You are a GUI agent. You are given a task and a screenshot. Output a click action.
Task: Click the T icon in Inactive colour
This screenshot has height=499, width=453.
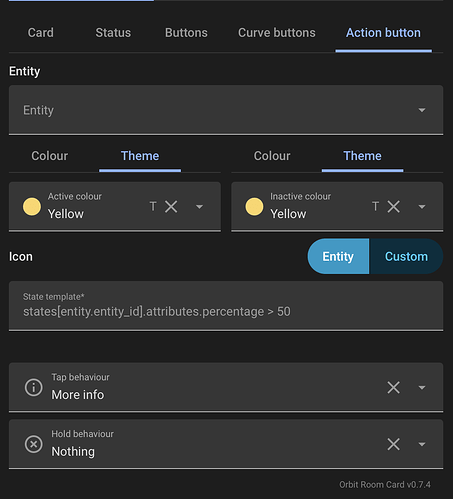(x=375, y=207)
